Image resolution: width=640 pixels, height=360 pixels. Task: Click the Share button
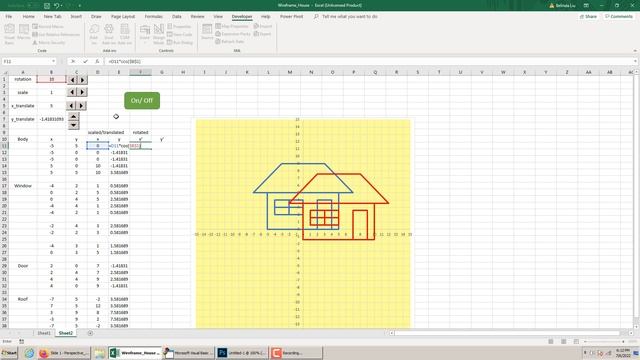[588, 16]
